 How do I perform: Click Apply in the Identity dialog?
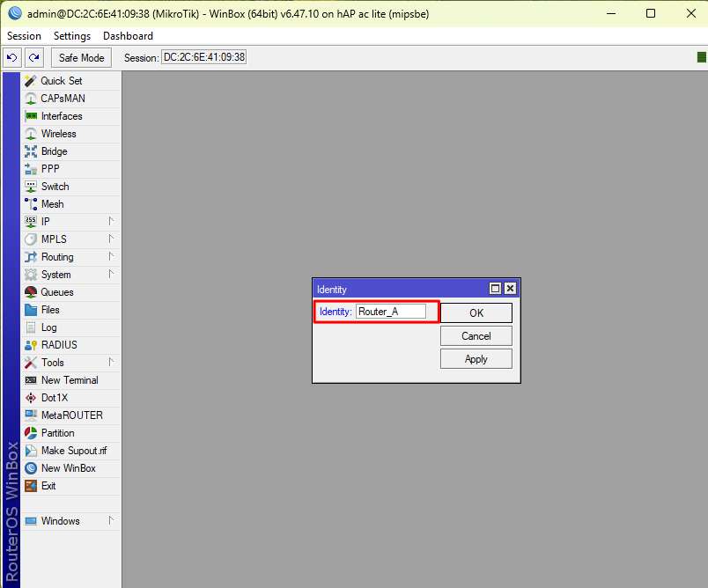(476, 359)
